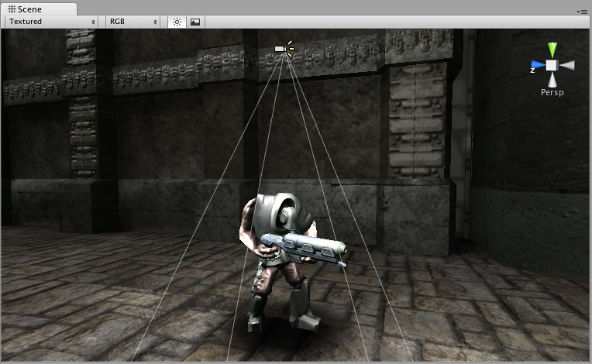Click the Textured dropdown arrows
The width and height of the screenshot is (592, 364).
click(x=93, y=22)
